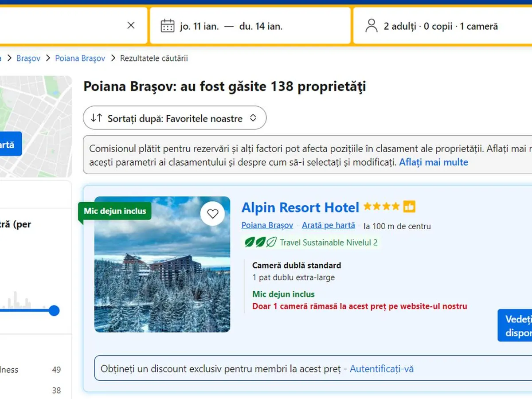The height and width of the screenshot is (399, 532).
Task: Clear the destination search field
Action: [131, 26]
